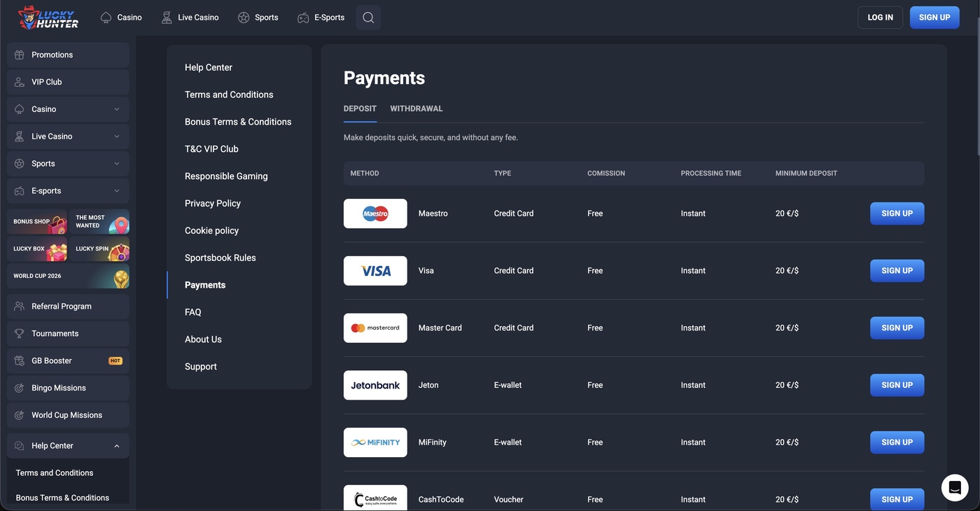This screenshot has width=980, height=511.
Task: Click the Lucky Hunter logo
Action: 48,17
